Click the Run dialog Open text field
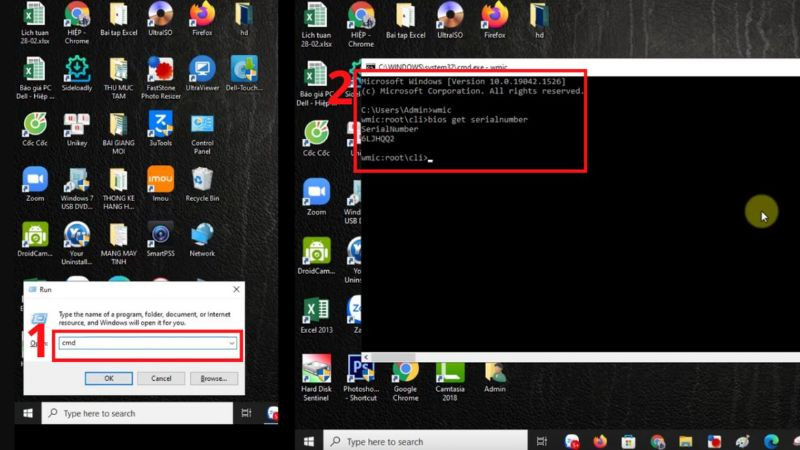The height and width of the screenshot is (450, 800). (145, 342)
